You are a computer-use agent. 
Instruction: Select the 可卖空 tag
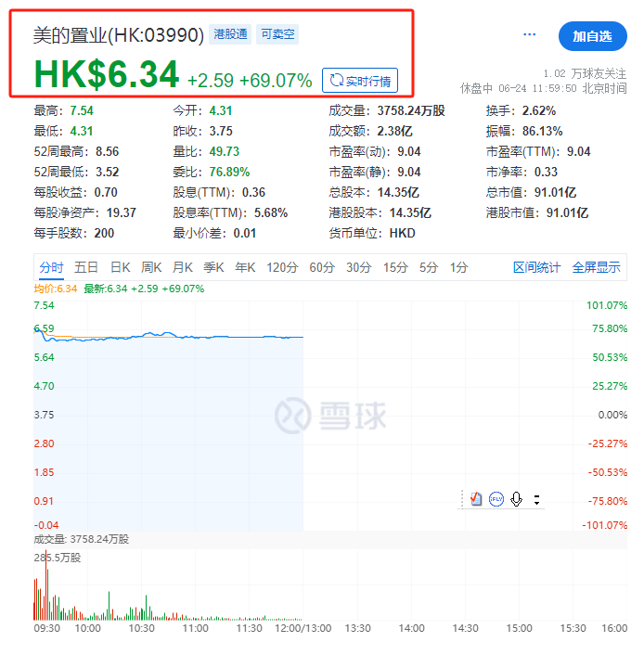point(277,33)
